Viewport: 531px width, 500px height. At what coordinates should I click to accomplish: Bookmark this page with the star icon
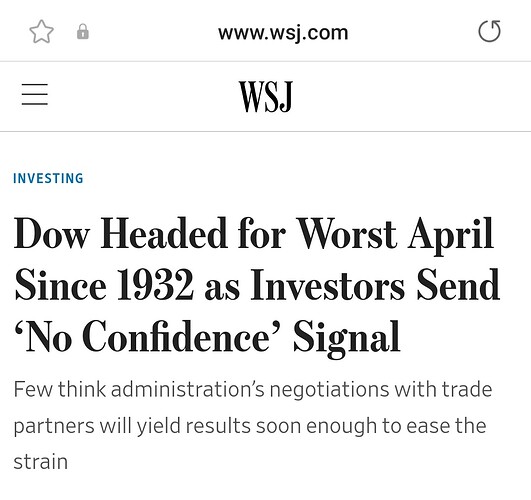(42, 32)
